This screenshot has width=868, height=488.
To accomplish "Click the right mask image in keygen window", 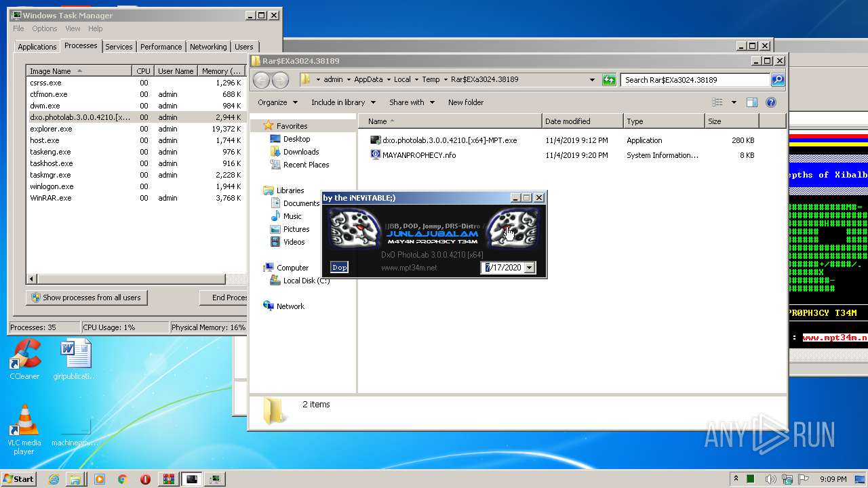I will [513, 227].
